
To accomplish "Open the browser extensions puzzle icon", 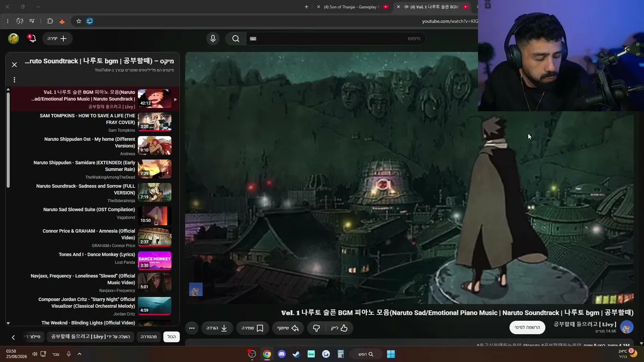I will pos(50,21).
